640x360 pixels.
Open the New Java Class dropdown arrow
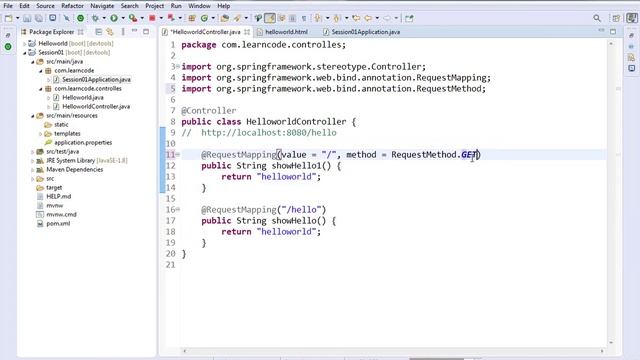[x=213, y=18]
